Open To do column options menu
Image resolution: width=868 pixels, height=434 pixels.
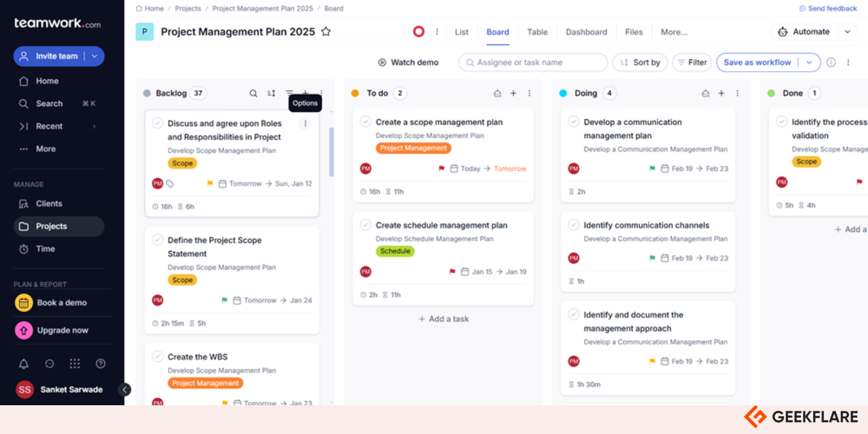529,93
